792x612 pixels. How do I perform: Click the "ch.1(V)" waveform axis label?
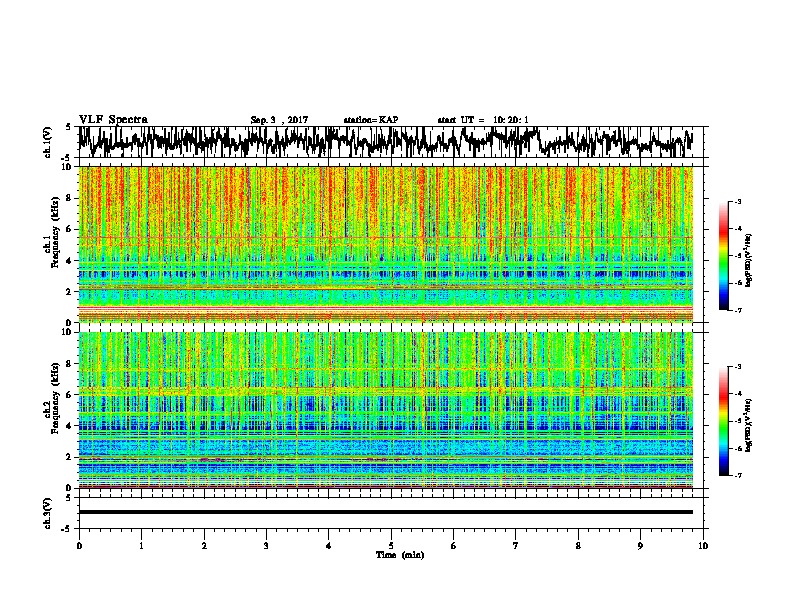(x=47, y=142)
